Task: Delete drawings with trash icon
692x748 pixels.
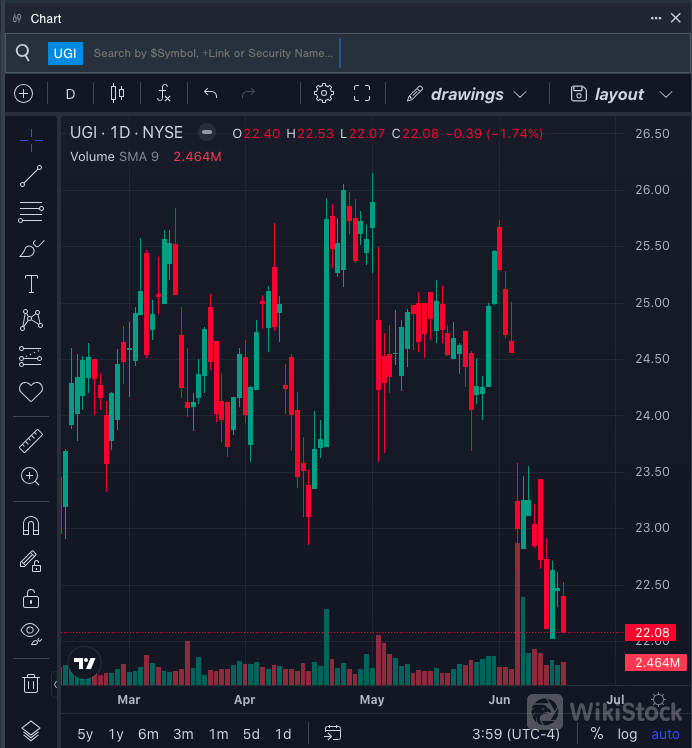Action: pyautogui.click(x=31, y=684)
